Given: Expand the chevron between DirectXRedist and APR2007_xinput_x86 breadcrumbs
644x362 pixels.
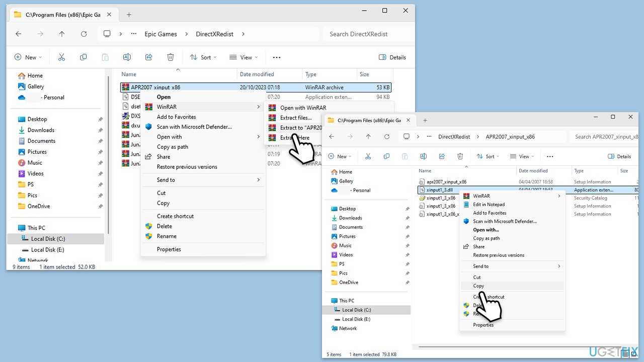Looking at the screenshot, I should tap(477, 137).
